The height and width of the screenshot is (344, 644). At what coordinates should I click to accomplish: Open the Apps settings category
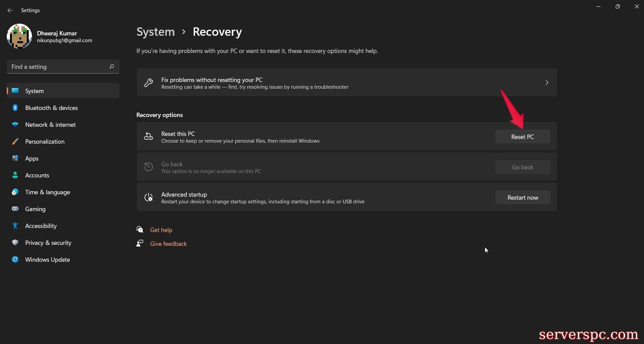tap(32, 159)
